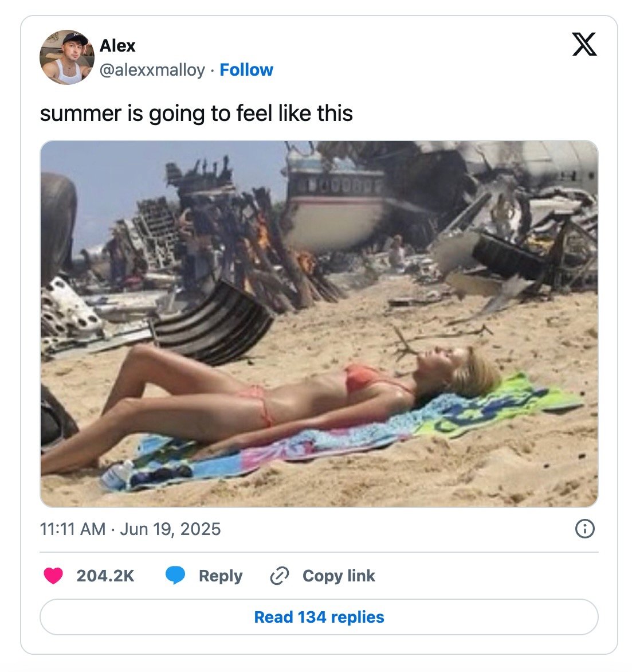Open the @alexxmalloy handle link

(152, 70)
